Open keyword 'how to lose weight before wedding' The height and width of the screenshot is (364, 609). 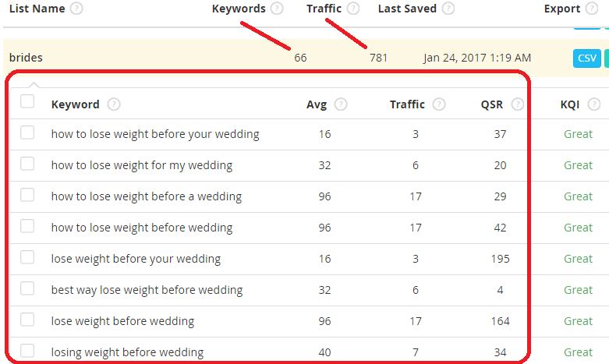[142, 228]
